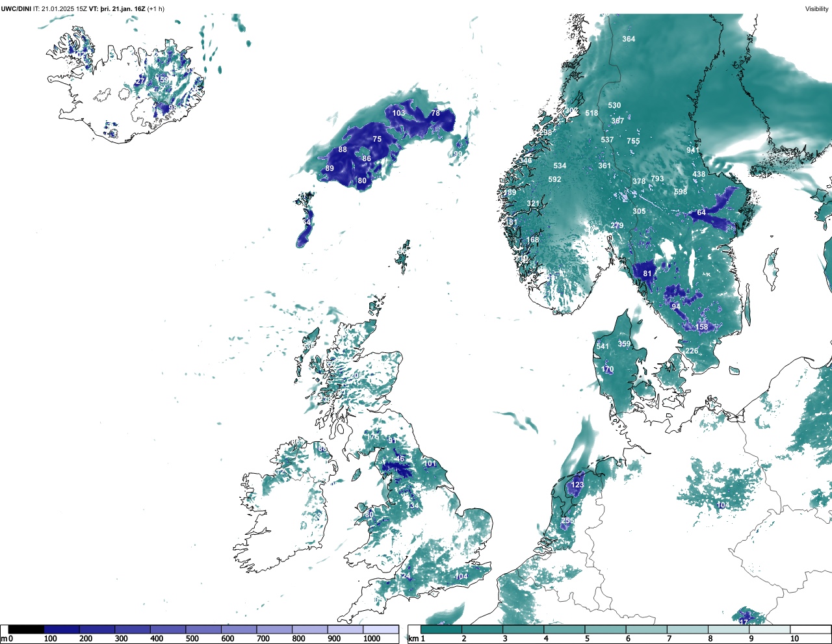Click the value '124' over southwest England
Image resolution: width=832 pixels, height=644 pixels.
click(405, 576)
